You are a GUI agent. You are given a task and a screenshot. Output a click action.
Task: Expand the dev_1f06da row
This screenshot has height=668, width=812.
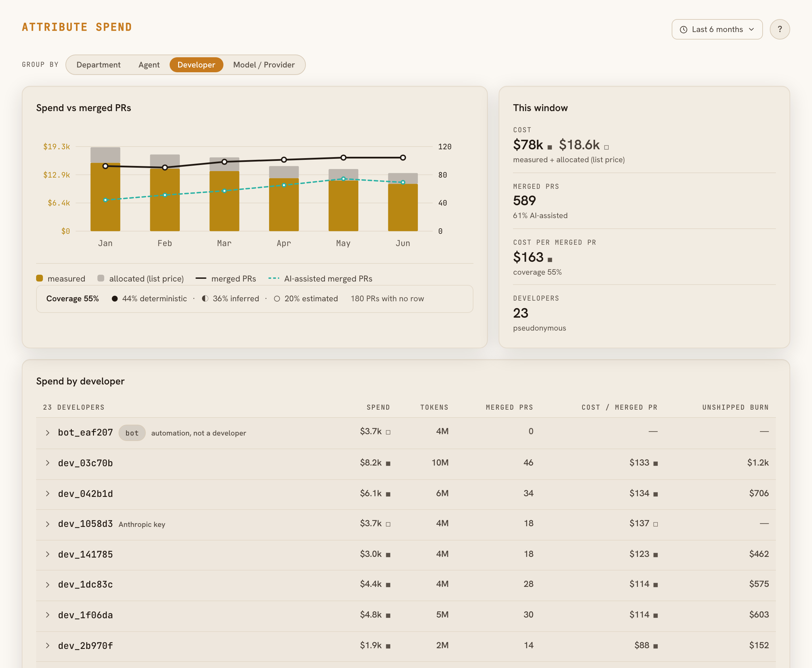click(47, 615)
